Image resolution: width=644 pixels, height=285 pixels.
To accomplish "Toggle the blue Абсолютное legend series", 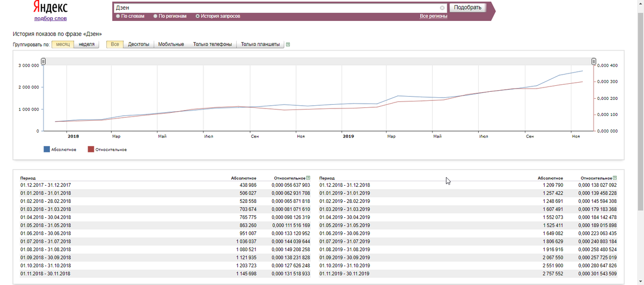I will pos(60,149).
